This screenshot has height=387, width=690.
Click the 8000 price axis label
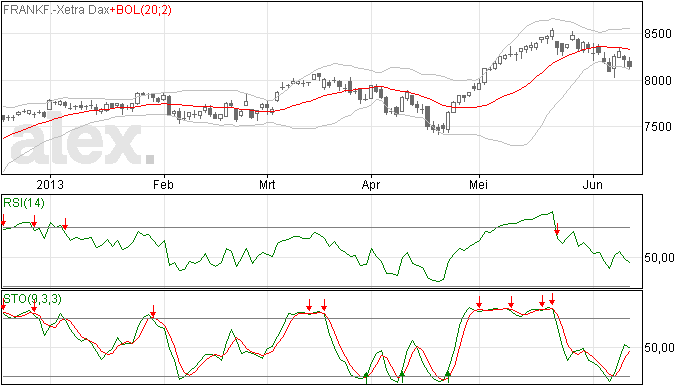(658, 81)
